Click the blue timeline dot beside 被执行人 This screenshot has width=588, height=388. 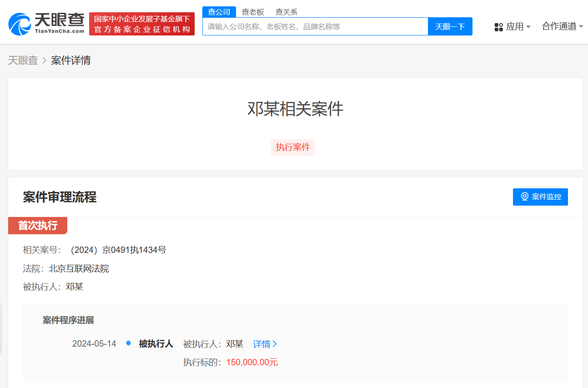point(128,343)
